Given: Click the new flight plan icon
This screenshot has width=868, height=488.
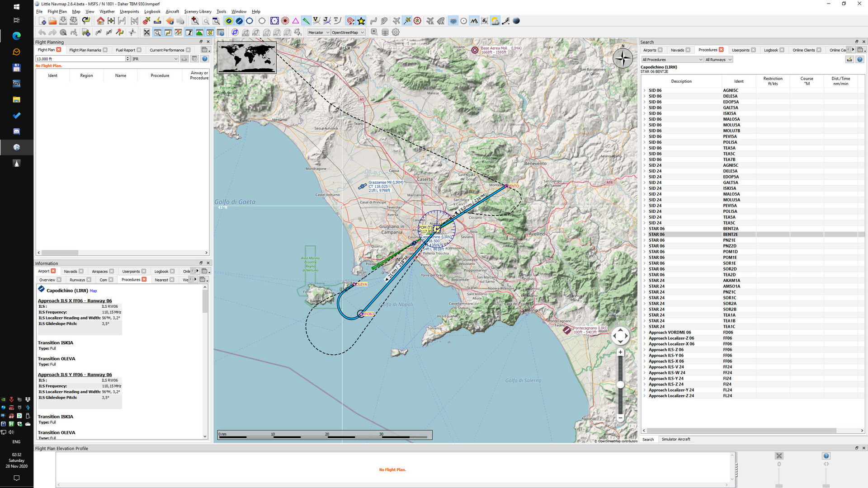Looking at the screenshot, I should coord(42,21).
